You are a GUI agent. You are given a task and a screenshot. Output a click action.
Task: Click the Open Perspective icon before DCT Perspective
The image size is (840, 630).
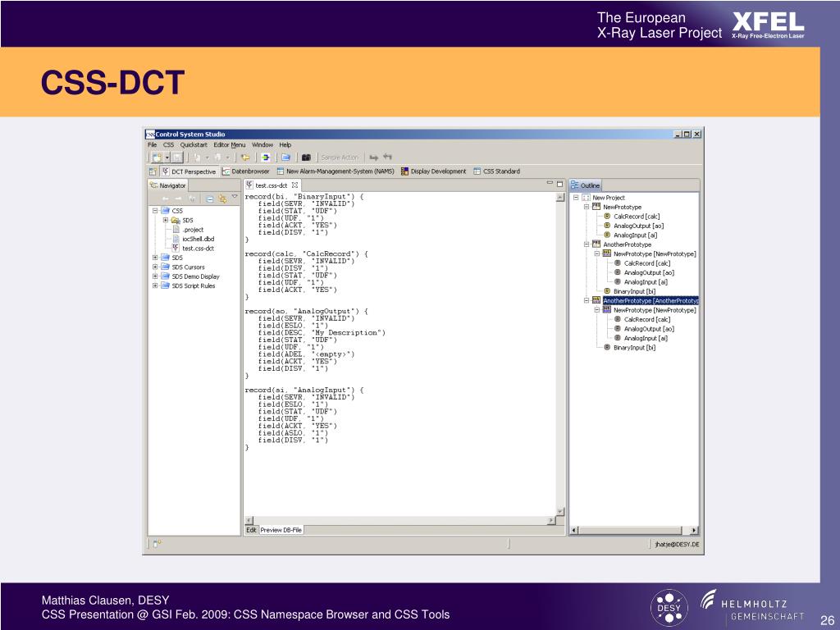point(153,171)
